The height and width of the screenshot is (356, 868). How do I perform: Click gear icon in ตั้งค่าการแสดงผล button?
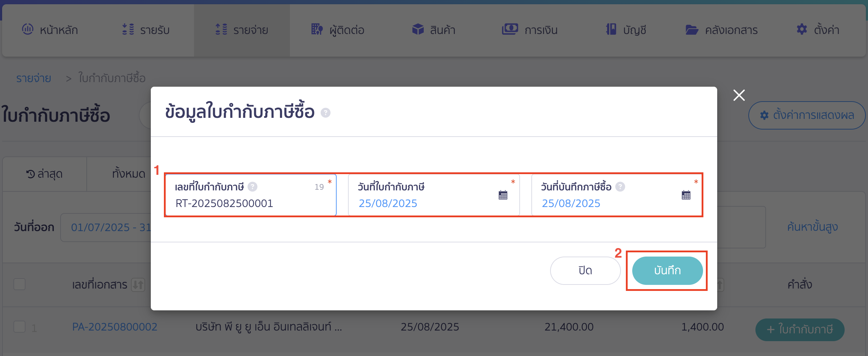point(764,115)
